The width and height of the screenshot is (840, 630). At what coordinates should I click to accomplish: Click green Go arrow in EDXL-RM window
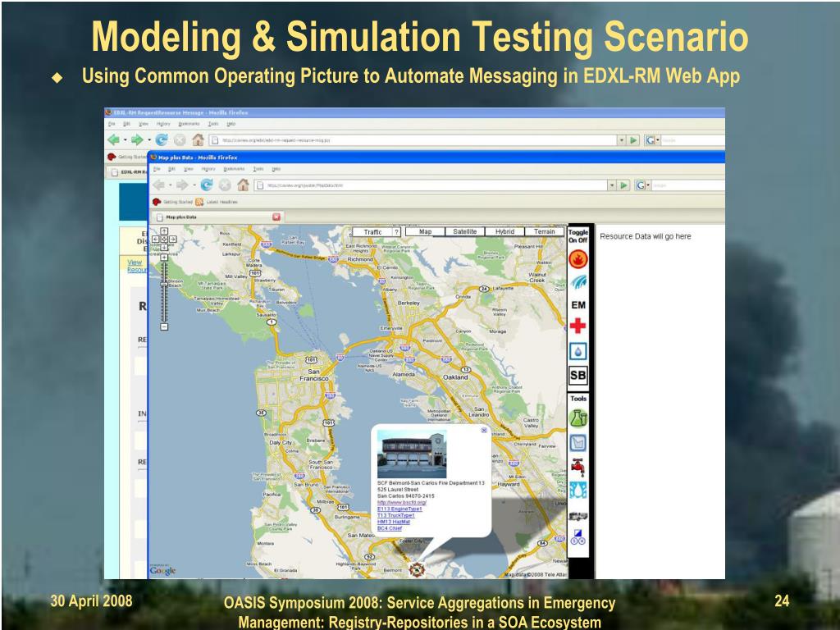633,139
